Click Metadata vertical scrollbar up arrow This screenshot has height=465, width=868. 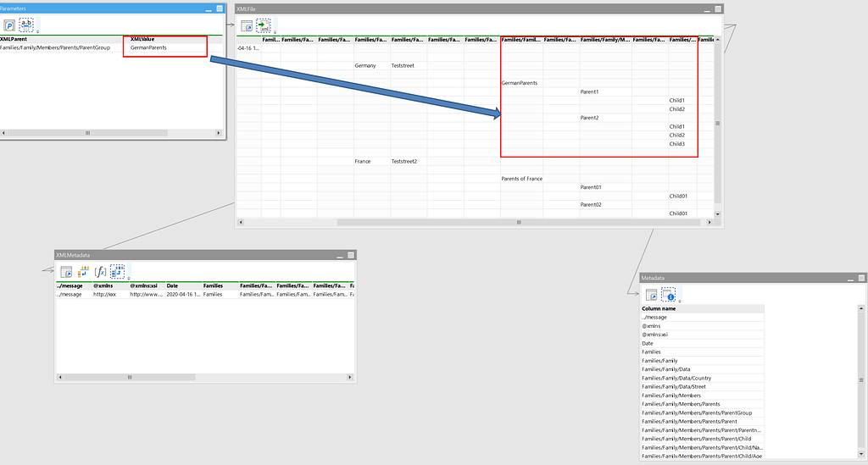(861, 308)
